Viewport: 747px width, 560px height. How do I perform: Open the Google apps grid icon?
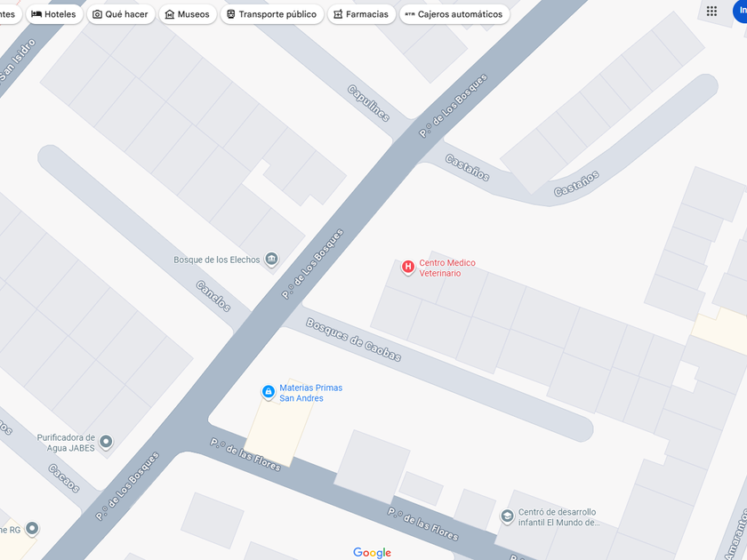pyautogui.click(x=711, y=11)
